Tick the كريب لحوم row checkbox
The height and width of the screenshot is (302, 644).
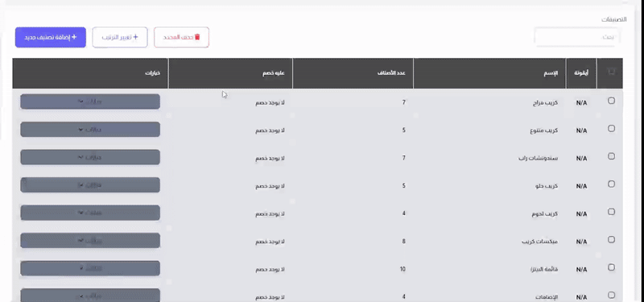tap(611, 212)
